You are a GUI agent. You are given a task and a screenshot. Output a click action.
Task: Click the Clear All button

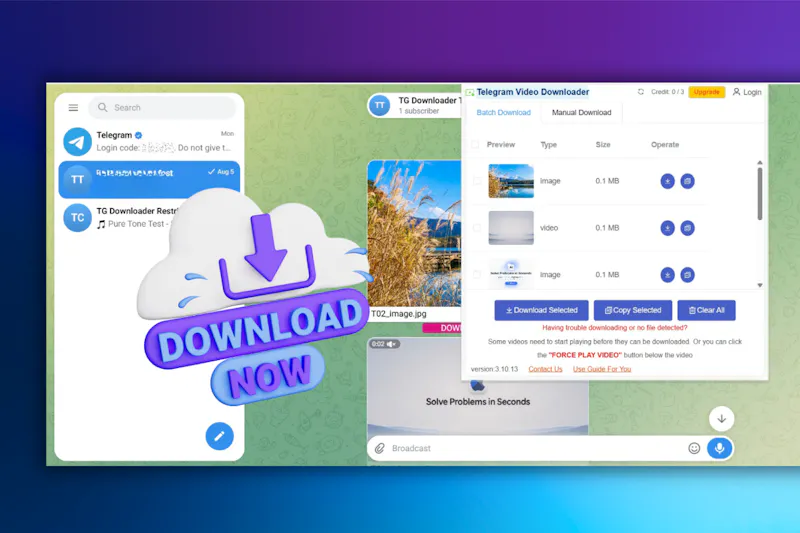pyautogui.click(x=707, y=310)
